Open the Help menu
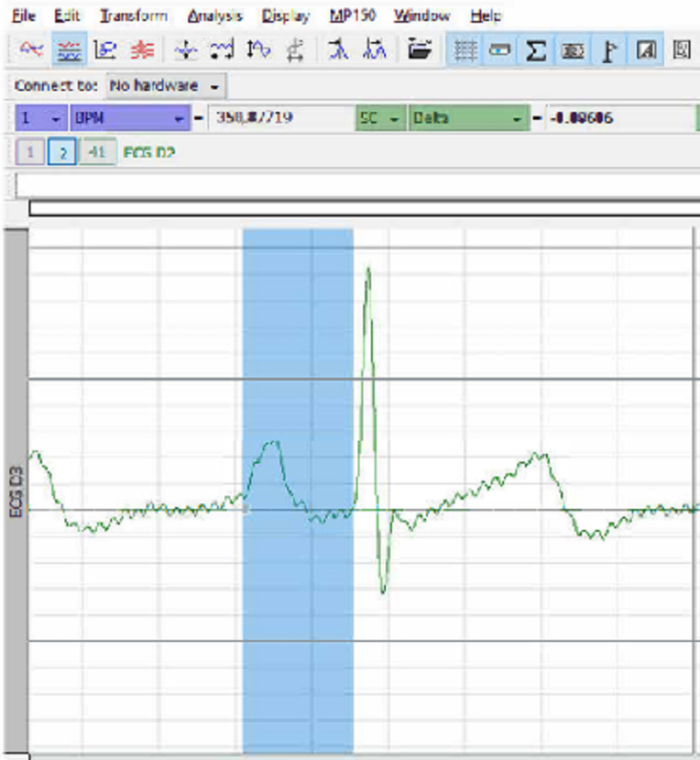The height and width of the screenshot is (760, 700). pyautogui.click(x=486, y=16)
